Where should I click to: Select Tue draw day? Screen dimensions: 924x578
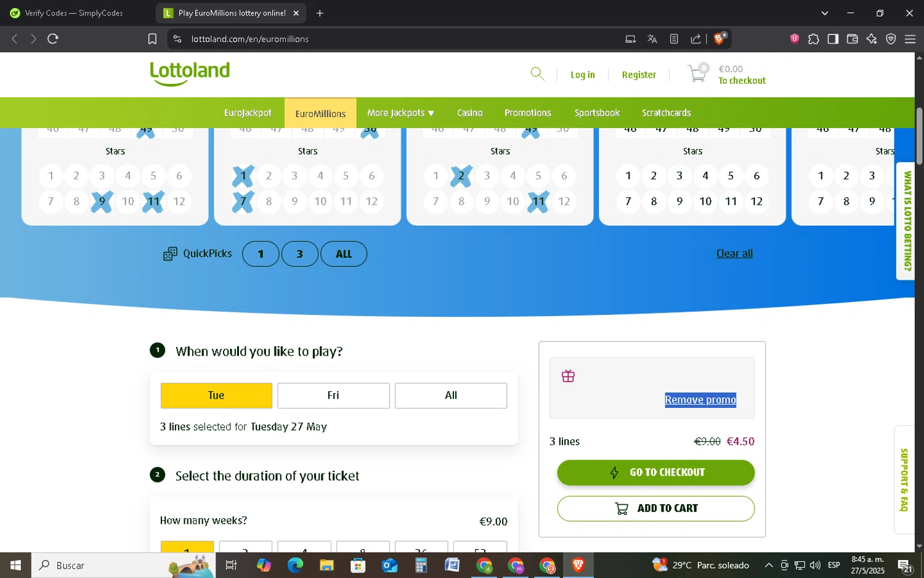[x=216, y=396]
